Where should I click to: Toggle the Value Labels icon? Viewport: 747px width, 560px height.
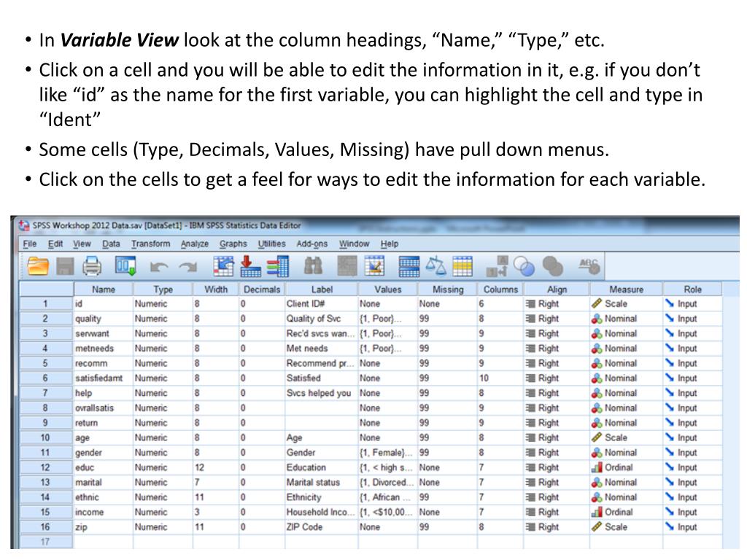click(x=497, y=266)
